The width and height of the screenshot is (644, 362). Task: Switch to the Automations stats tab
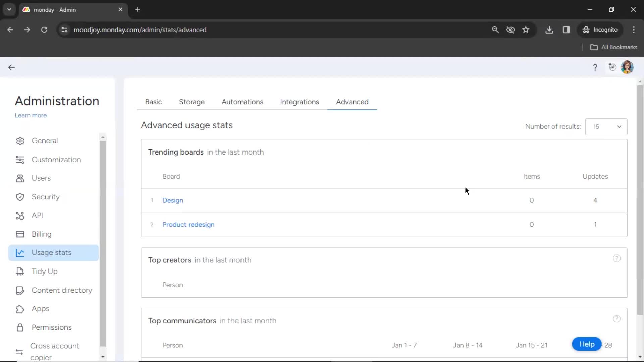coord(243,102)
